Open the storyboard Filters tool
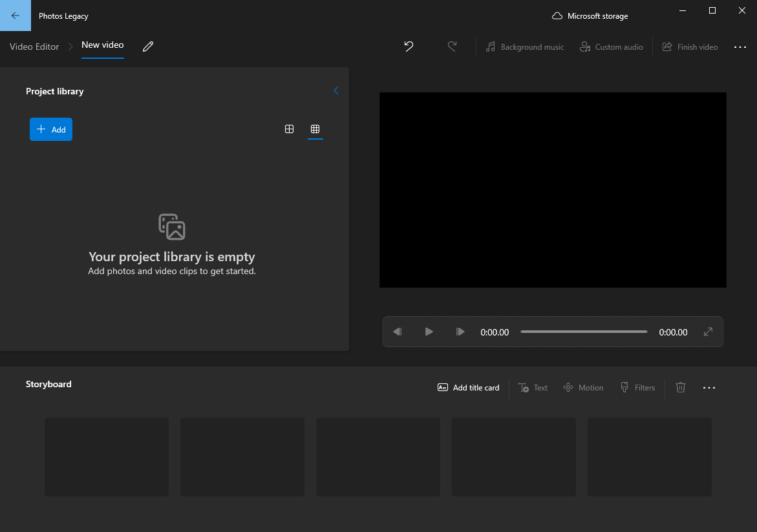This screenshot has height=532, width=757. pos(638,388)
